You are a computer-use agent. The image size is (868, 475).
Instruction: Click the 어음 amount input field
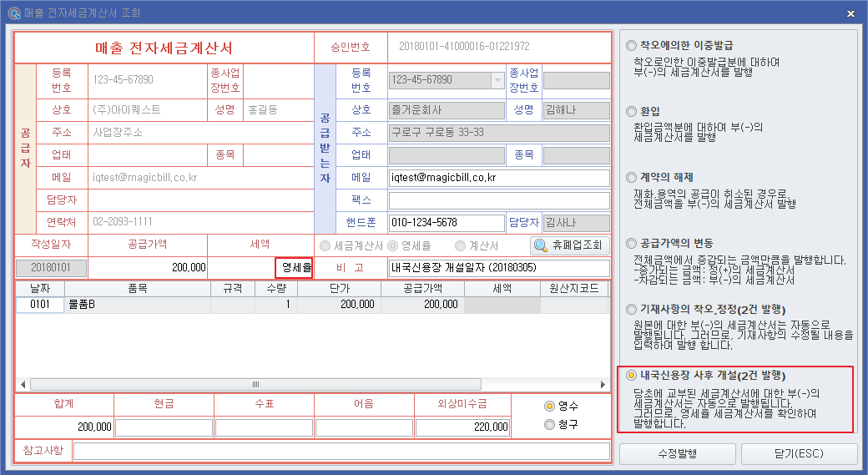pos(364,427)
